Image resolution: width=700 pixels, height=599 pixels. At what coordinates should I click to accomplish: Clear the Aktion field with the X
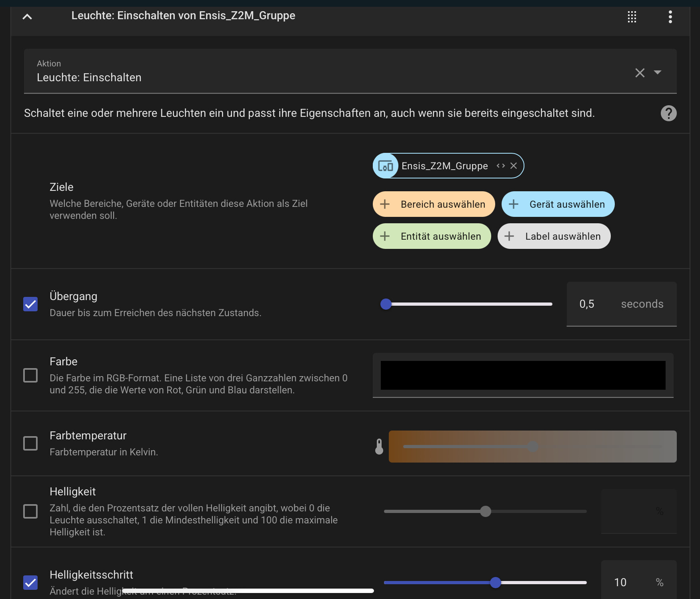pyautogui.click(x=640, y=73)
